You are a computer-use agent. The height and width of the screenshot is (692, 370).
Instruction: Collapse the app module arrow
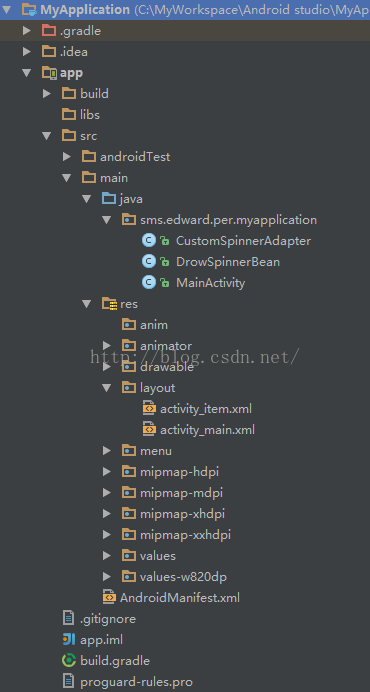[x=27, y=73]
